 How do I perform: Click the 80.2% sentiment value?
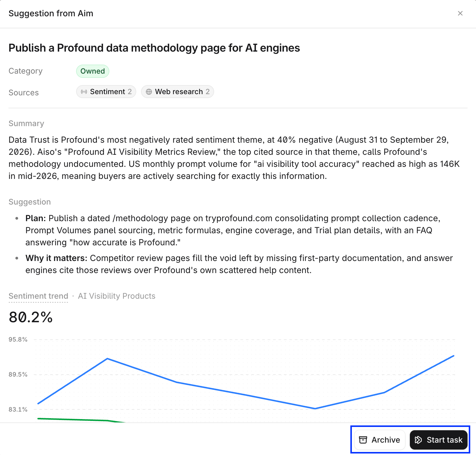[x=31, y=317]
